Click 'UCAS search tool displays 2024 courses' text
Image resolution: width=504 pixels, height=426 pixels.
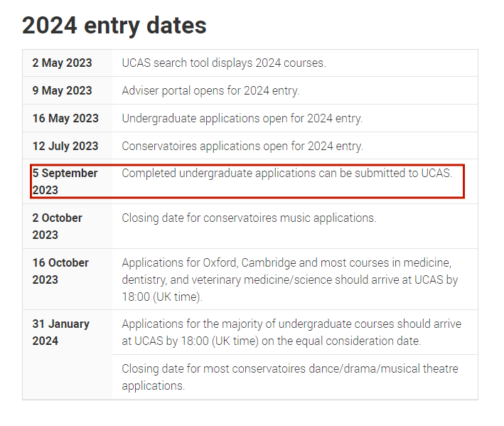[224, 63]
